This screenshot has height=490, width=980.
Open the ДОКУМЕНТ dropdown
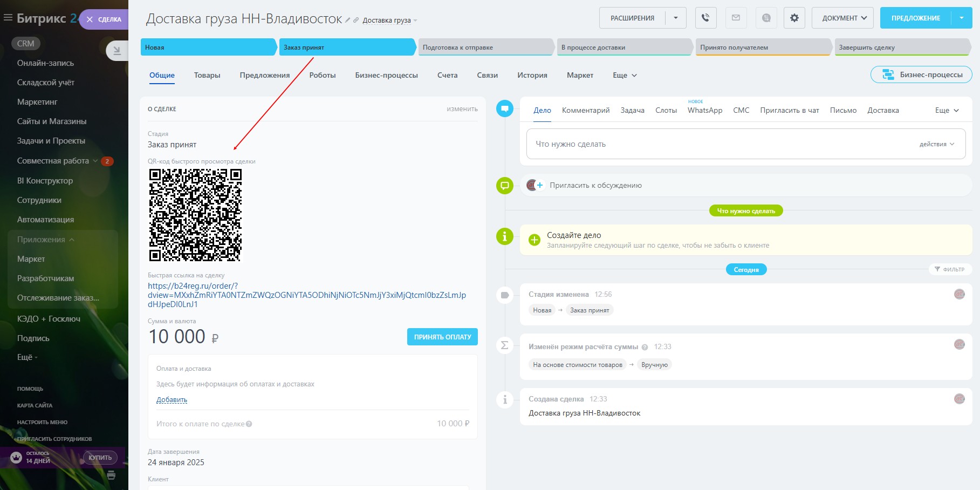tap(842, 18)
